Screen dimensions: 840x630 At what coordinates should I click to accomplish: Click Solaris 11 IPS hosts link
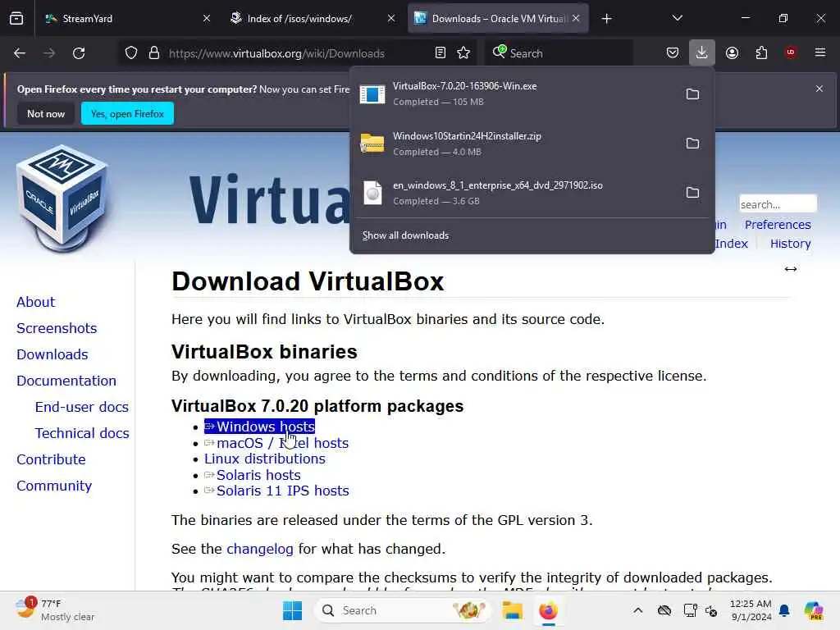pyautogui.click(x=276, y=491)
